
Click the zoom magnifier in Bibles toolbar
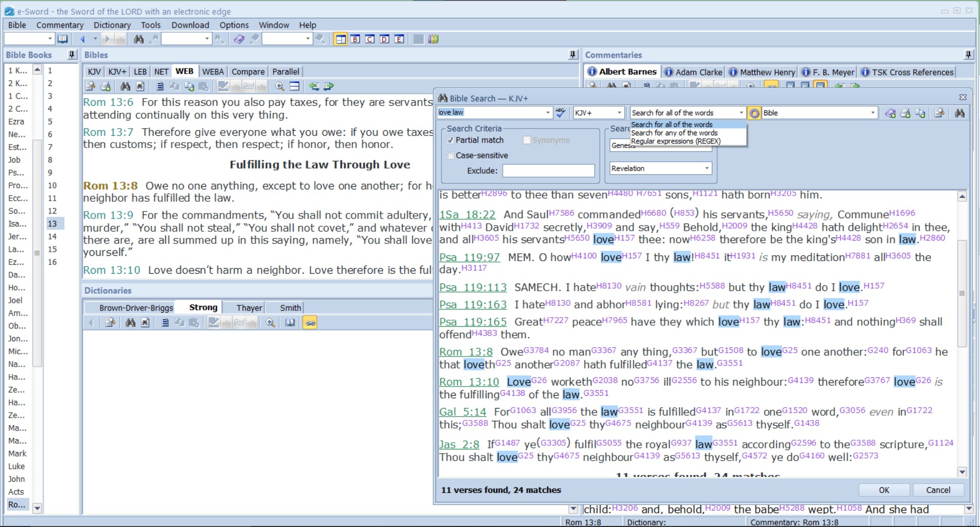click(280, 86)
